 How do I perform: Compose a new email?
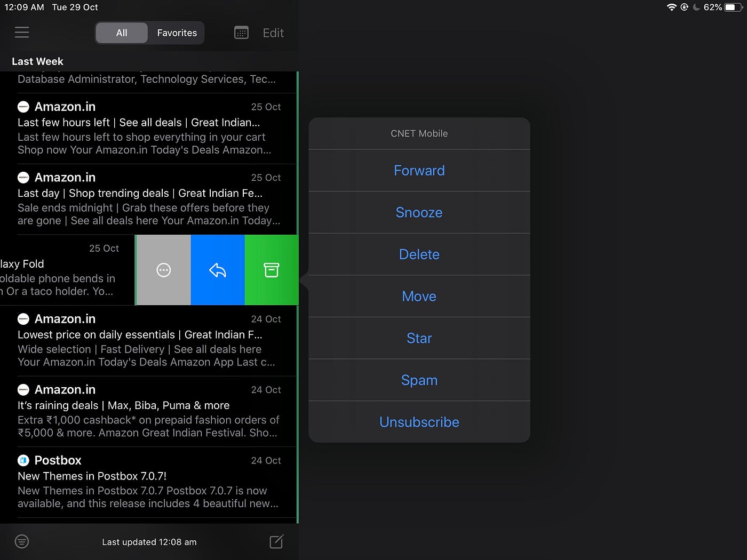pyautogui.click(x=276, y=541)
